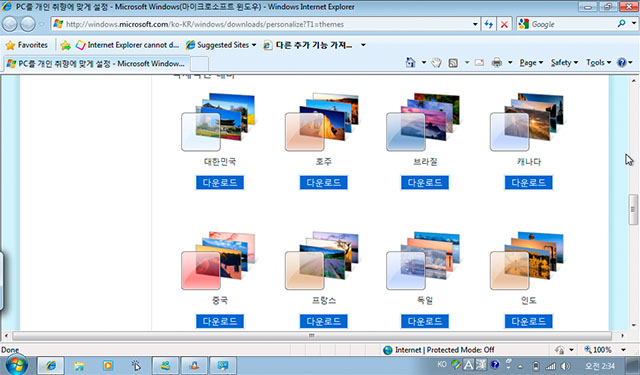The image size is (640, 375).
Task: Download the 독일 theme
Action: pyautogui.click(x=425, y=321)
